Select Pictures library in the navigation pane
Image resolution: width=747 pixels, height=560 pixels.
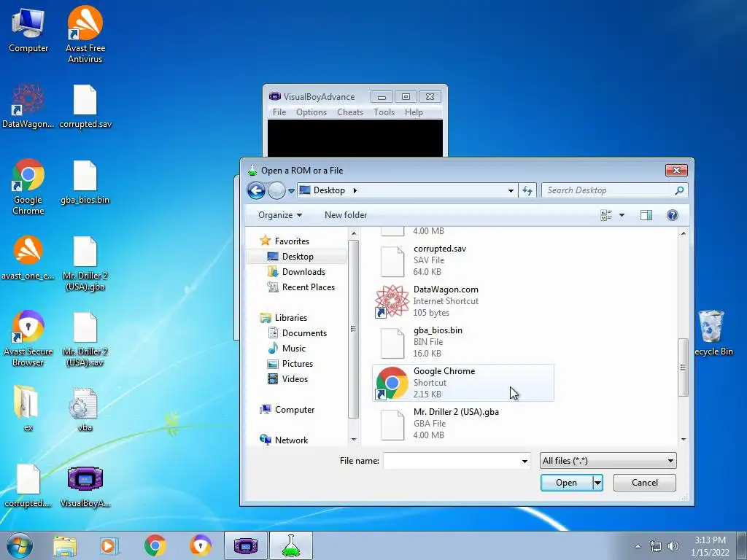click(298, 364)
